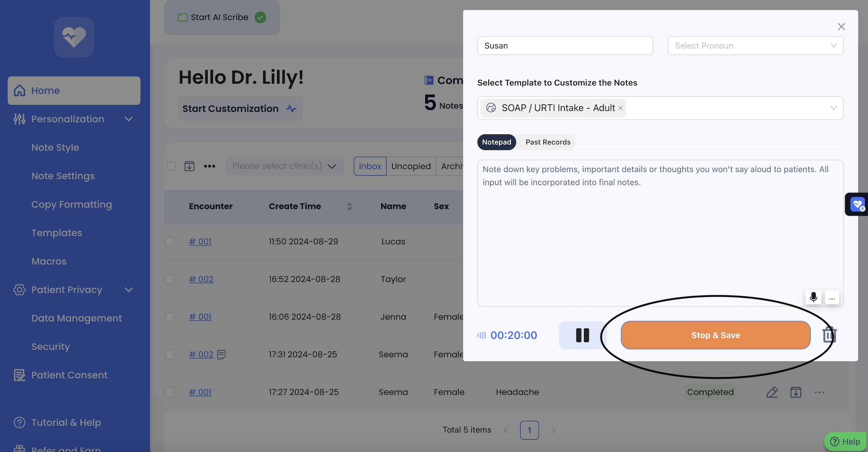Toggle the select-all checkbox above the table
868x452 pixels.
tap(171, 166)
